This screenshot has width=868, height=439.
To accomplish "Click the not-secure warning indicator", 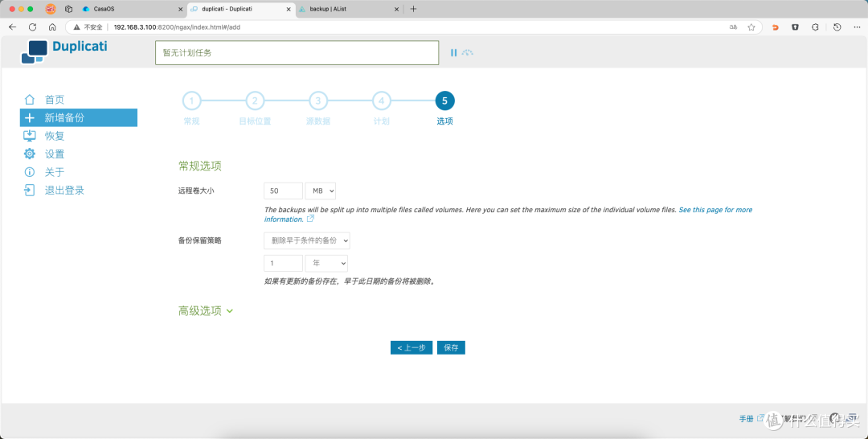I will (x=88, y=27).
